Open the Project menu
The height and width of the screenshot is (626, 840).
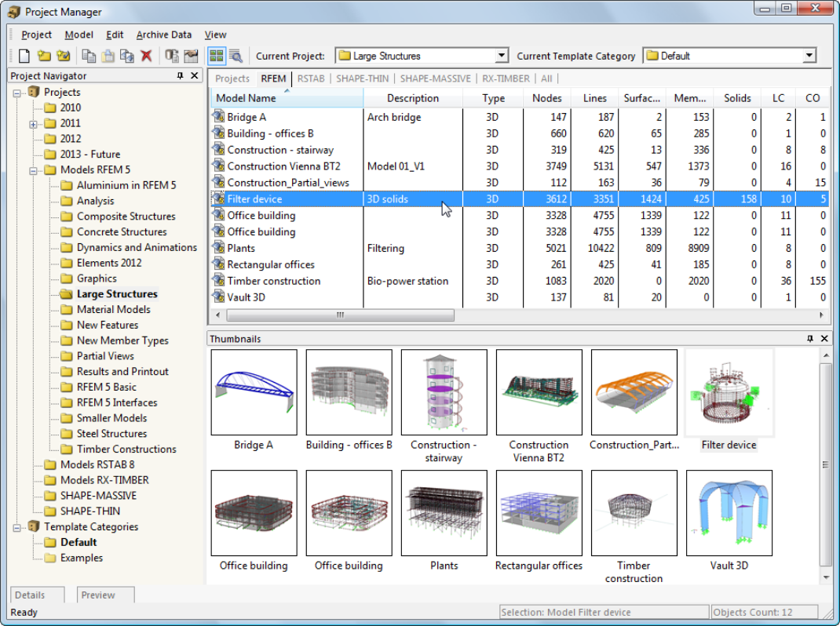coord(36,35)
